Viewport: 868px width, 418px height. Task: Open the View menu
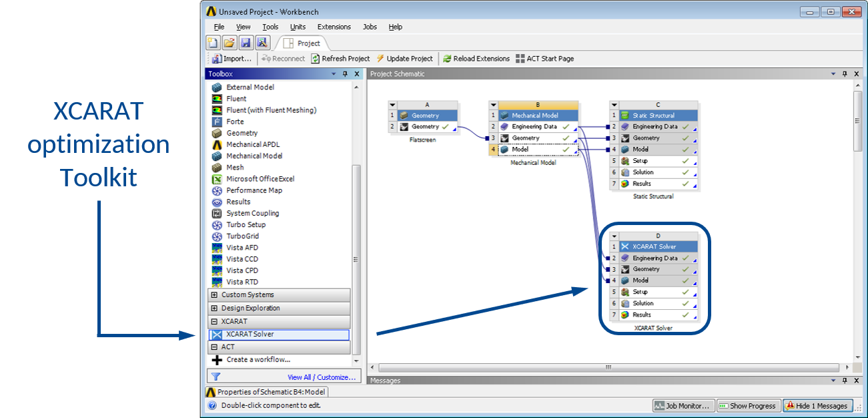[244, 27]
